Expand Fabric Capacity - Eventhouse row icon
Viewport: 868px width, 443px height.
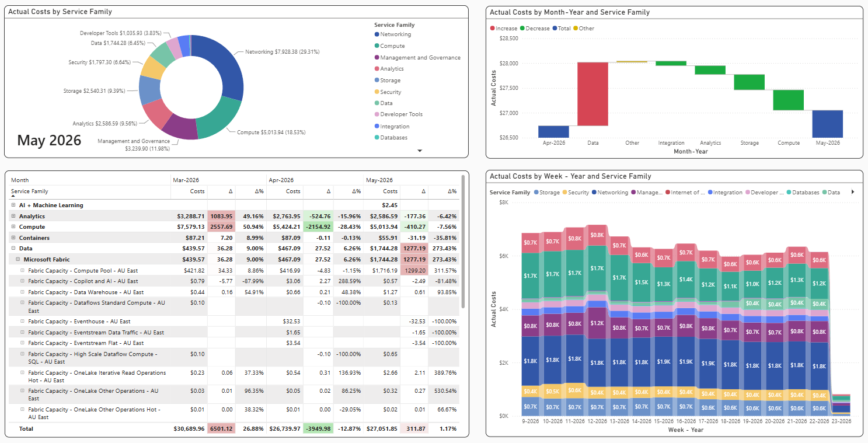click(23, 322)
